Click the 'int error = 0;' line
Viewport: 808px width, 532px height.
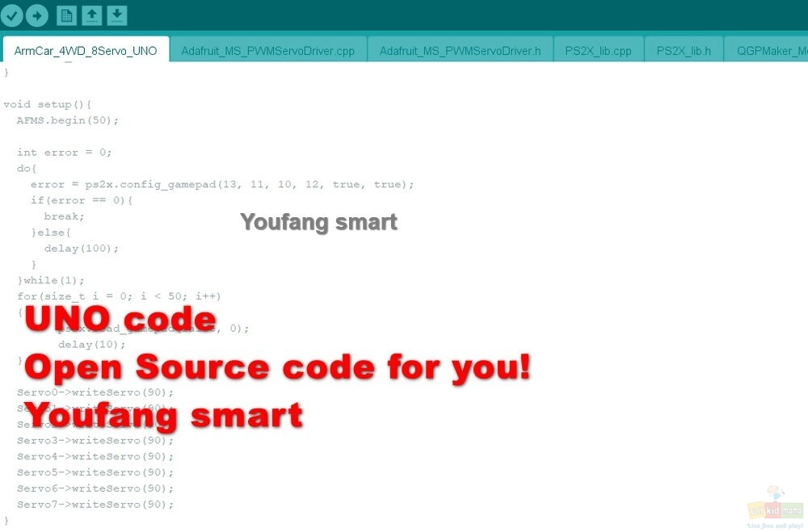[x=64, y=153]
